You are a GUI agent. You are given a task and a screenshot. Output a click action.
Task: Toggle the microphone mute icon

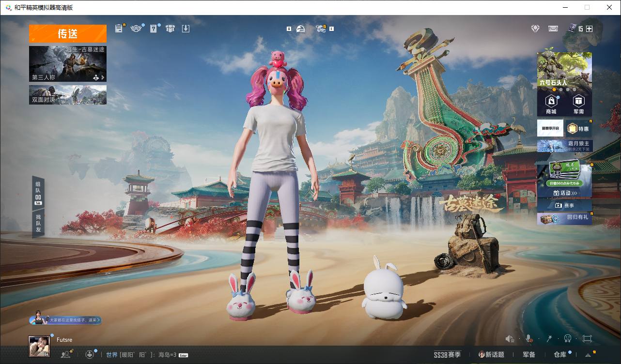click(529, 339)
